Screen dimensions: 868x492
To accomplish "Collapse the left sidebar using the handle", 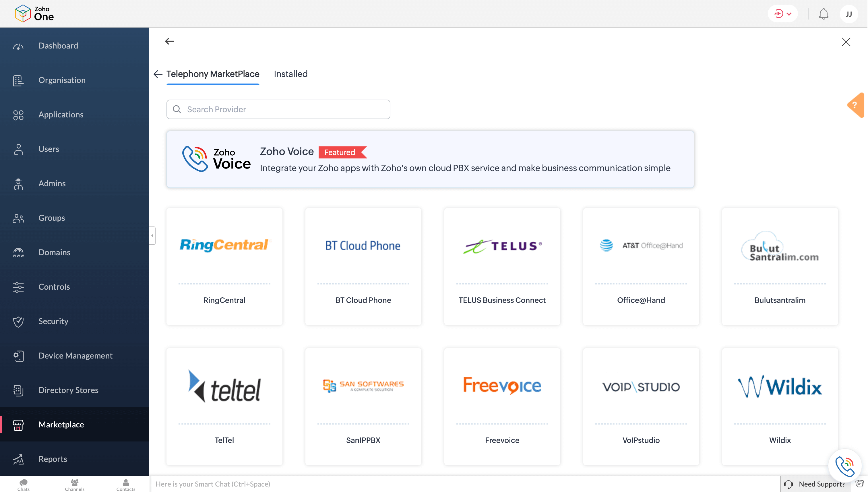I will tap(152, 236).
